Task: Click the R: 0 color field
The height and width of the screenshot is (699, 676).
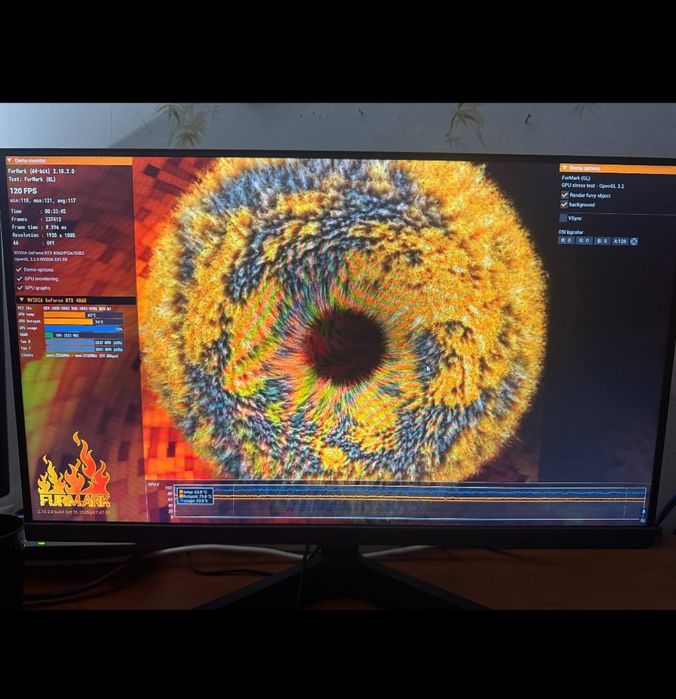Action: coord(566,241)
